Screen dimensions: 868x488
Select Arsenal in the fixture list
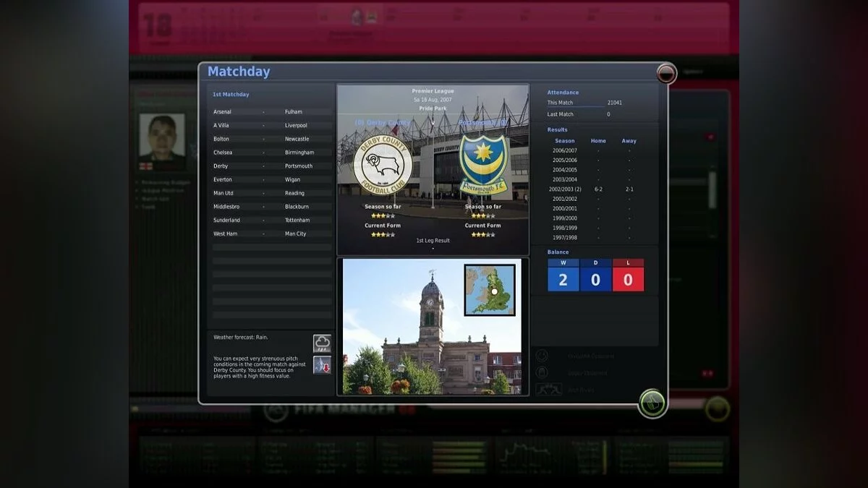[x=222, y=112]
